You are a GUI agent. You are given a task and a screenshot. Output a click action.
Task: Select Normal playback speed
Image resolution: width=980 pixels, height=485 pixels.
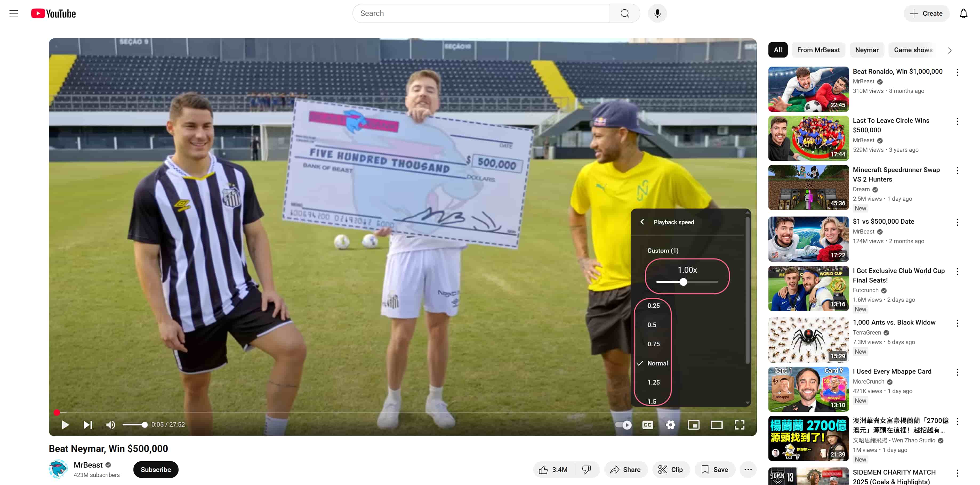[657, 363]
